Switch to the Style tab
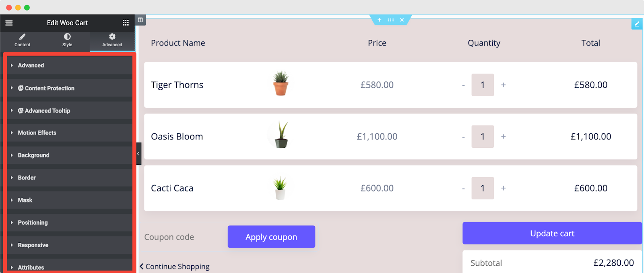 pos(67,40)
